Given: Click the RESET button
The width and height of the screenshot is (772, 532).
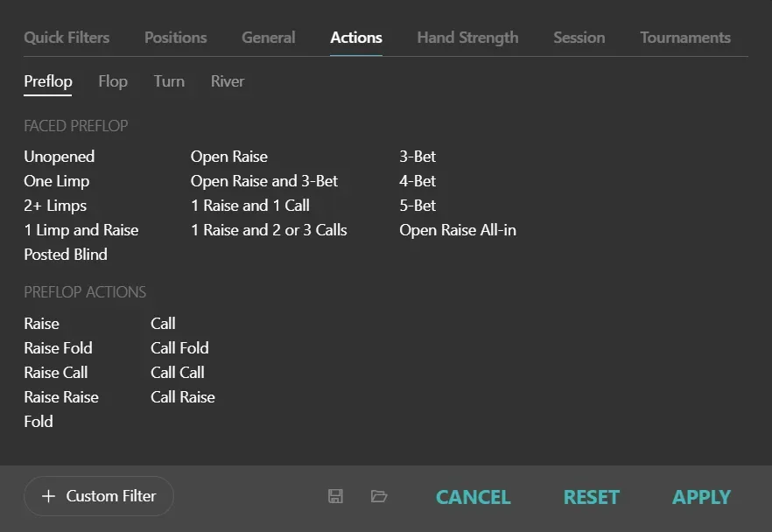Looking at the screenshot, I should point(591,497).
